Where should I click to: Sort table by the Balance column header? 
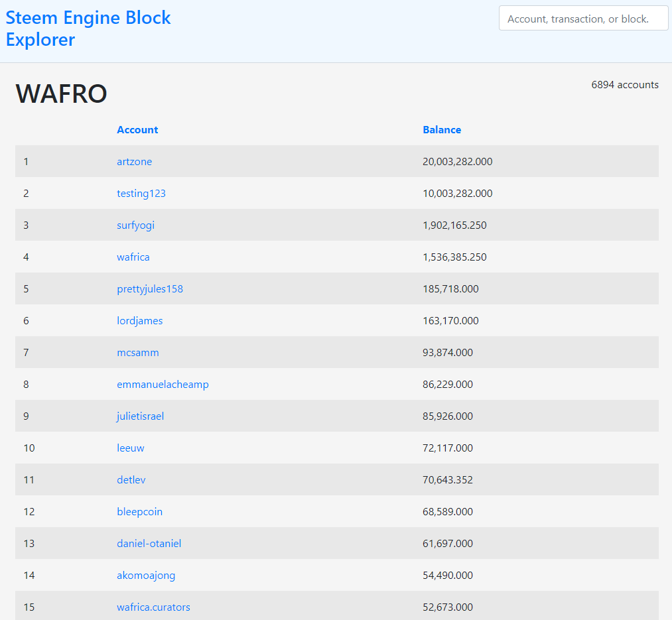441,130
